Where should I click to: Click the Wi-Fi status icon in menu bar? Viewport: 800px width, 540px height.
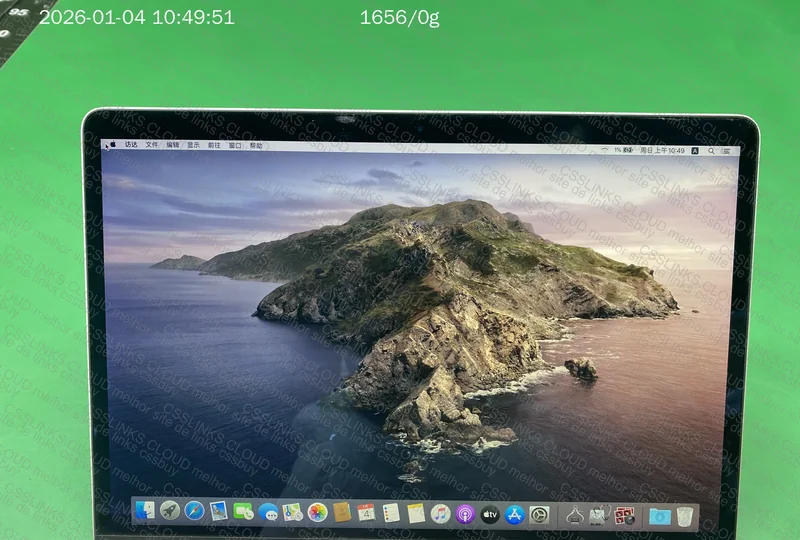point(605,150)
